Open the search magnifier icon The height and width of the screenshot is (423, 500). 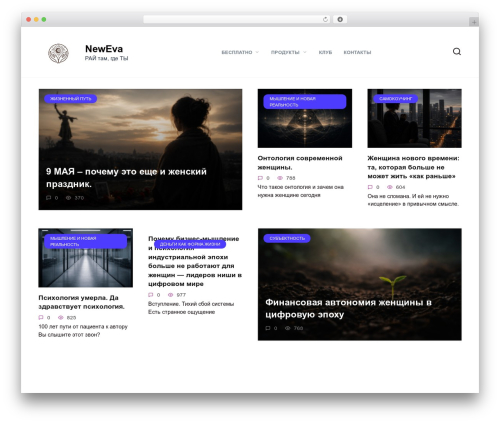(x=457, y=52)
